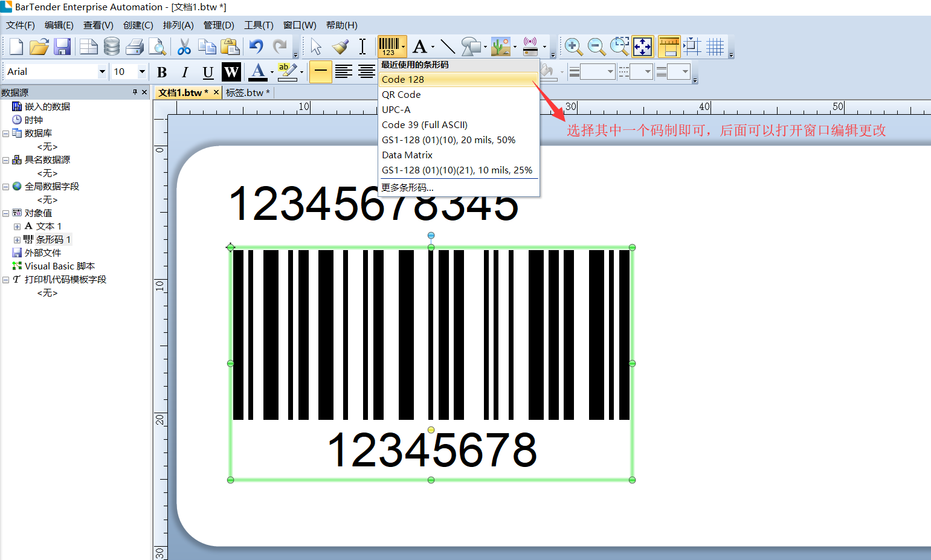Choose QR Code from the barcode list

(401, 95)
